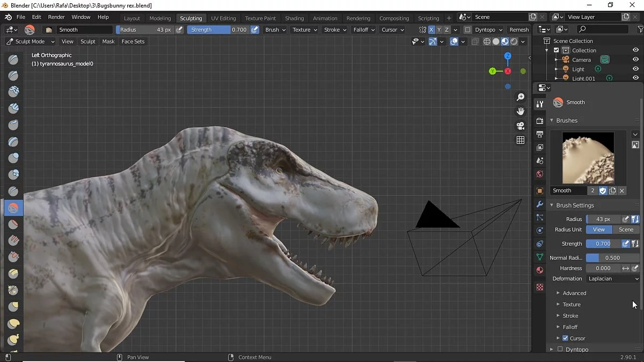Click the Smooth brush preview thumbnail
644x362 pixels.
coord(588,158)
